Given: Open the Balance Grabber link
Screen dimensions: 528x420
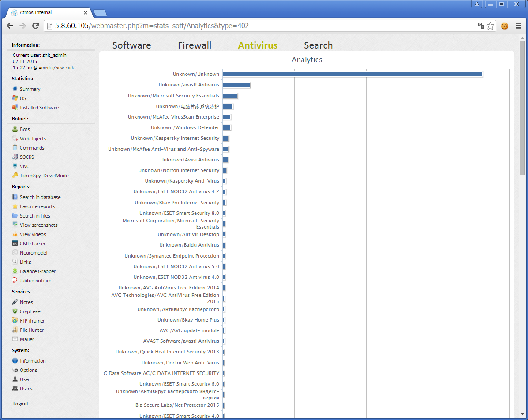Looking at the screenshot, I should point(38,271).
